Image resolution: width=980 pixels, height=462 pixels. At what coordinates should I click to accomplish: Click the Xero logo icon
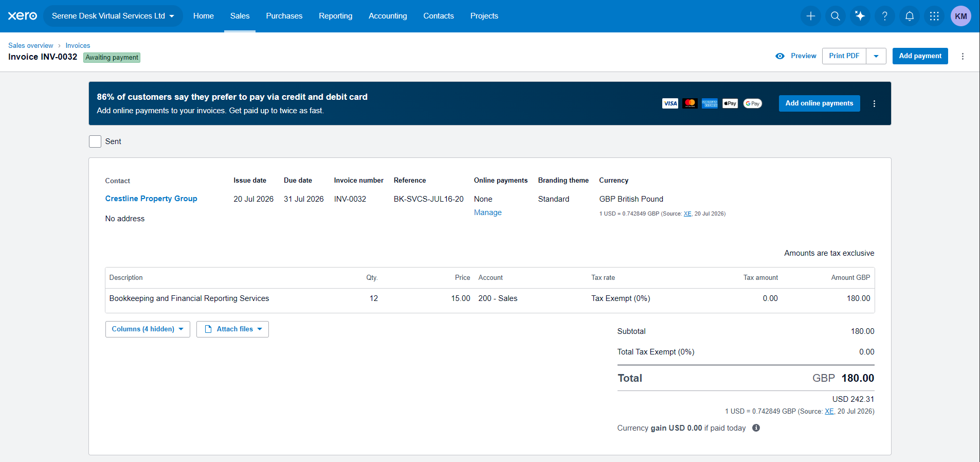click(23, 16)
